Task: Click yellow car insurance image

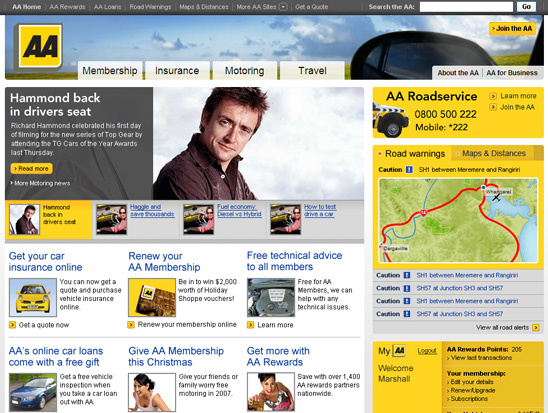Action: point(33,297)
